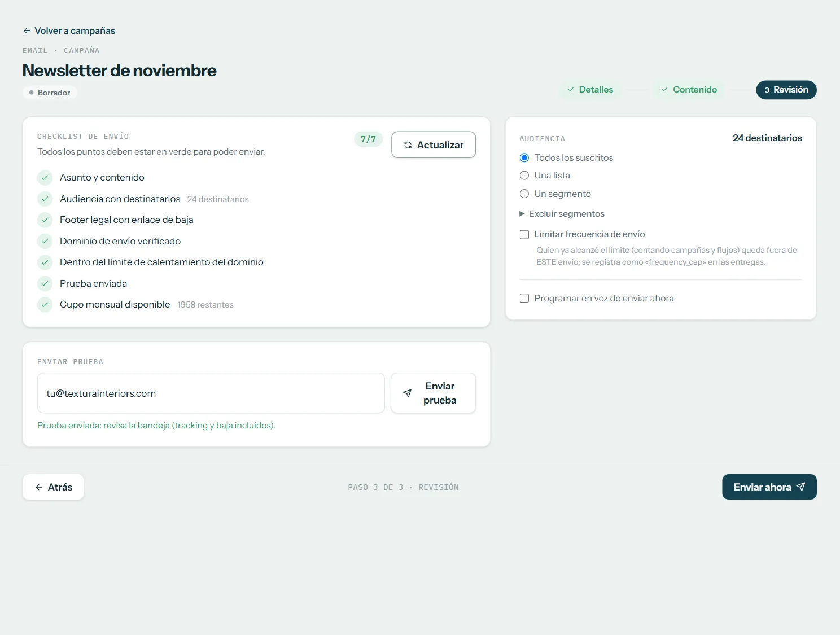Open the Revisión step

coord(786,90)
